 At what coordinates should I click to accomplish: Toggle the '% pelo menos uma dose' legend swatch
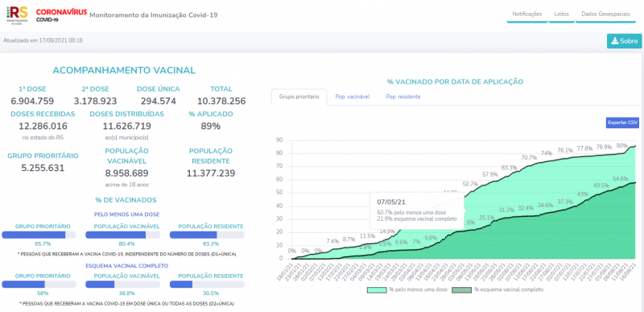point(377,289)
